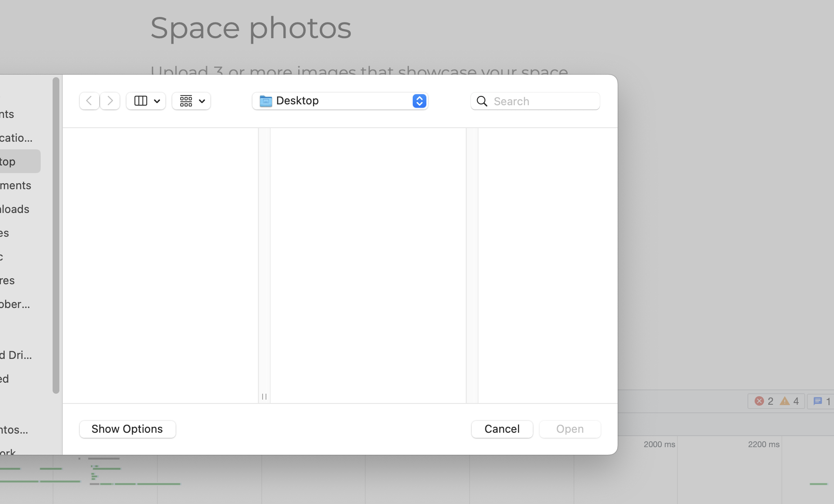Select Desktop item in the sidebar
Viewport: 834px width, 504px height.
pos(17,162)
